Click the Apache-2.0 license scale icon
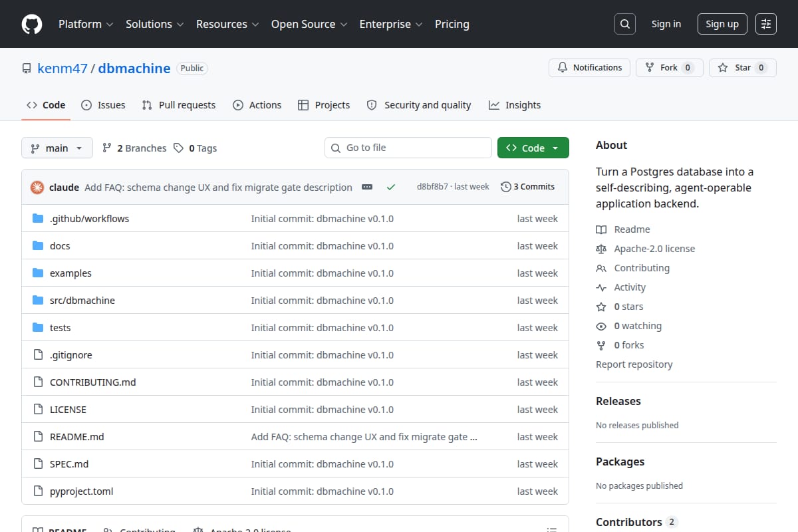The image size is (798, 532). [601, 249]
